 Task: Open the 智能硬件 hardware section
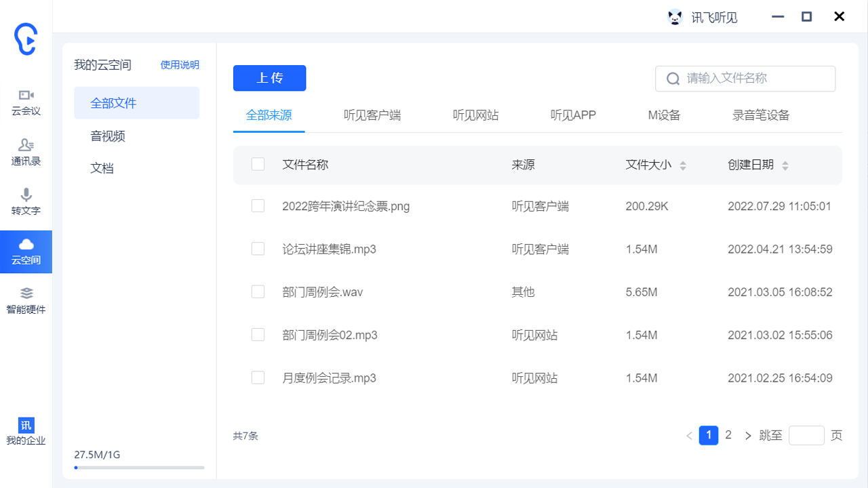pyautogui.click(x=26, y=298)
